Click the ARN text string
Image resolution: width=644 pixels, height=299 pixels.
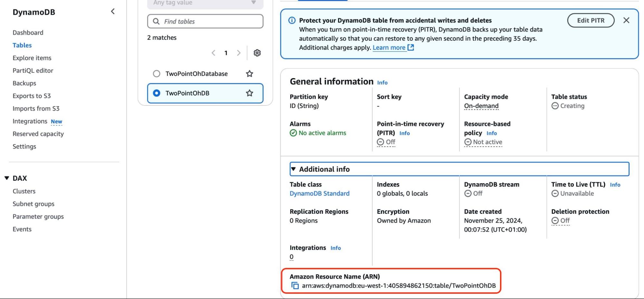[399, 285]
